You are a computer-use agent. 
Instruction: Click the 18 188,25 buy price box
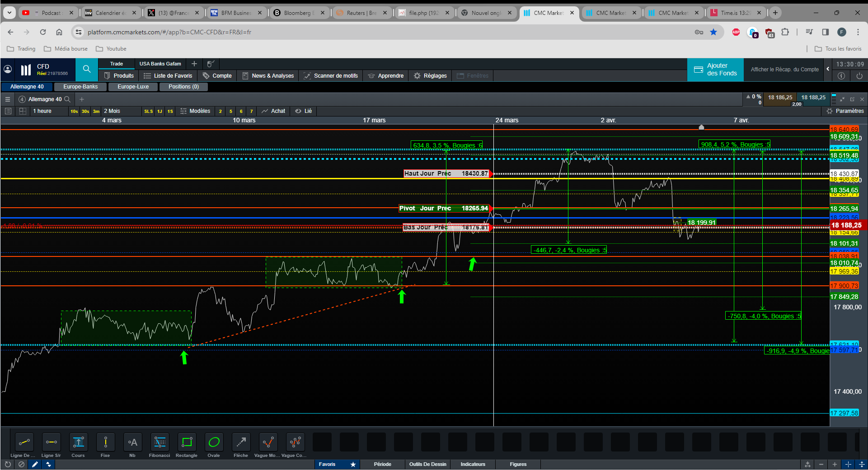813,98
